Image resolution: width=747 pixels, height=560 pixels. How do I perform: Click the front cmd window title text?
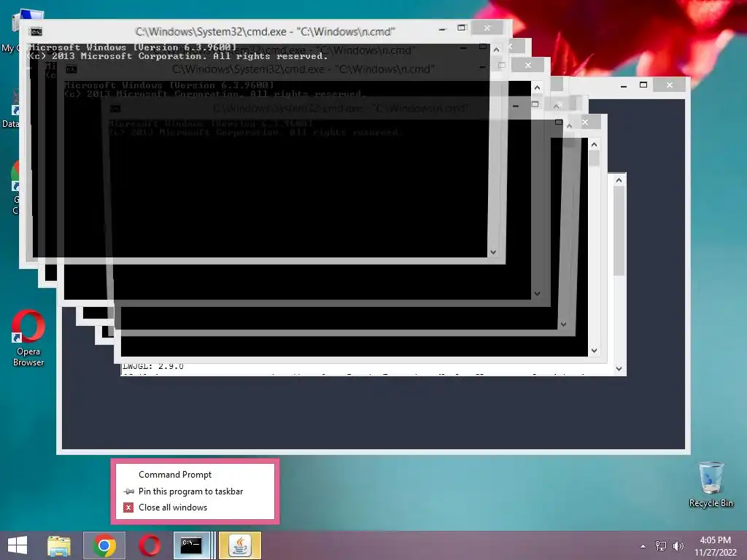[266, 32]
